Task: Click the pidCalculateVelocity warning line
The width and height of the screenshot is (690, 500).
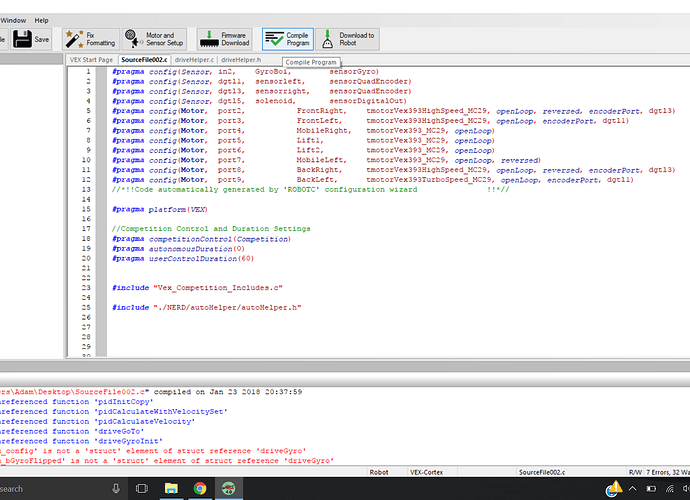Action: (x=97, y=421)
